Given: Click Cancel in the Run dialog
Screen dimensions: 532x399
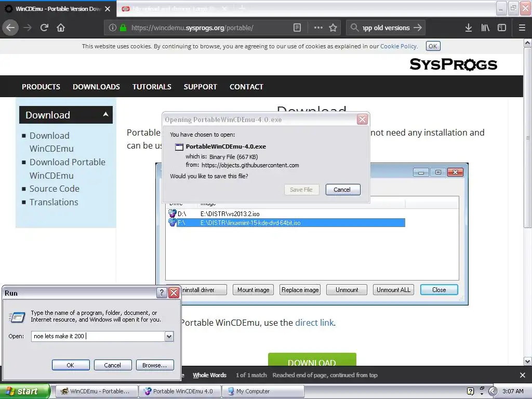Looking at the screenshot, I should [112, 365].
